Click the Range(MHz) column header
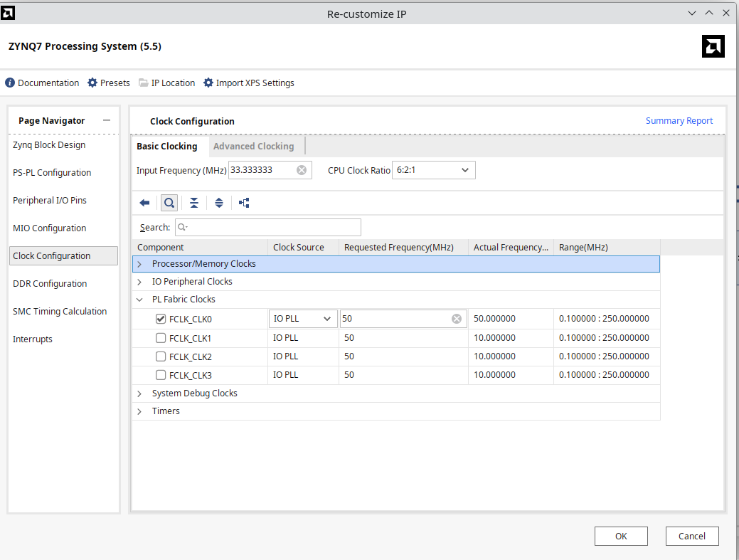 point(607,248)
